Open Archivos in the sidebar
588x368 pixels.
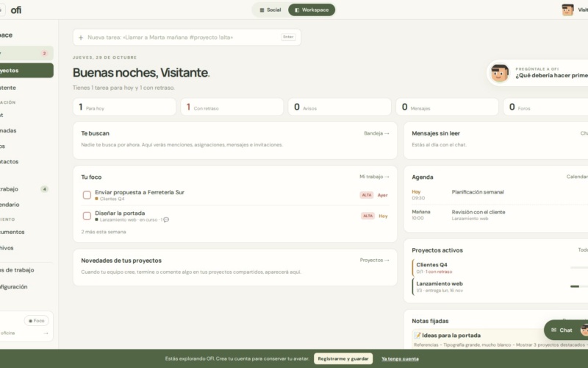pyautogui.click(x=25, y=248)
